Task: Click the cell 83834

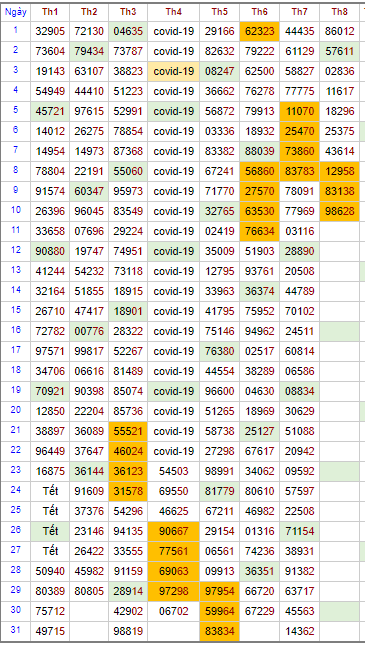Action: pos(219,630)
